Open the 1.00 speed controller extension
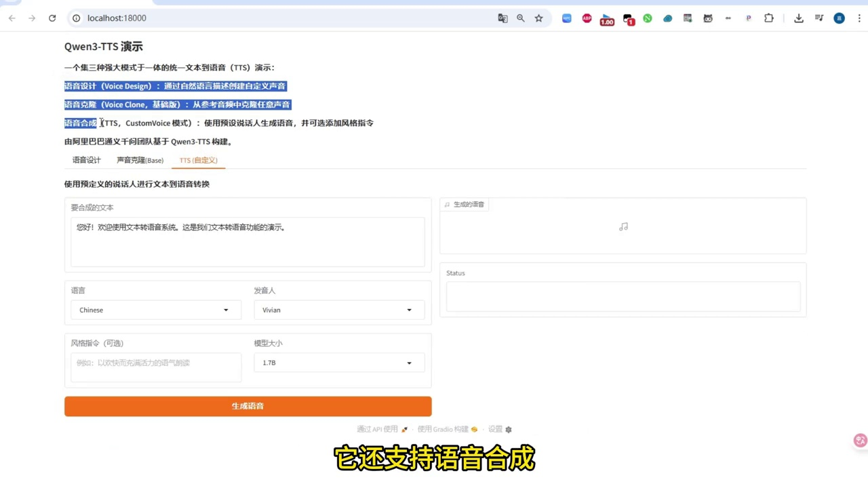 point(607,20)
